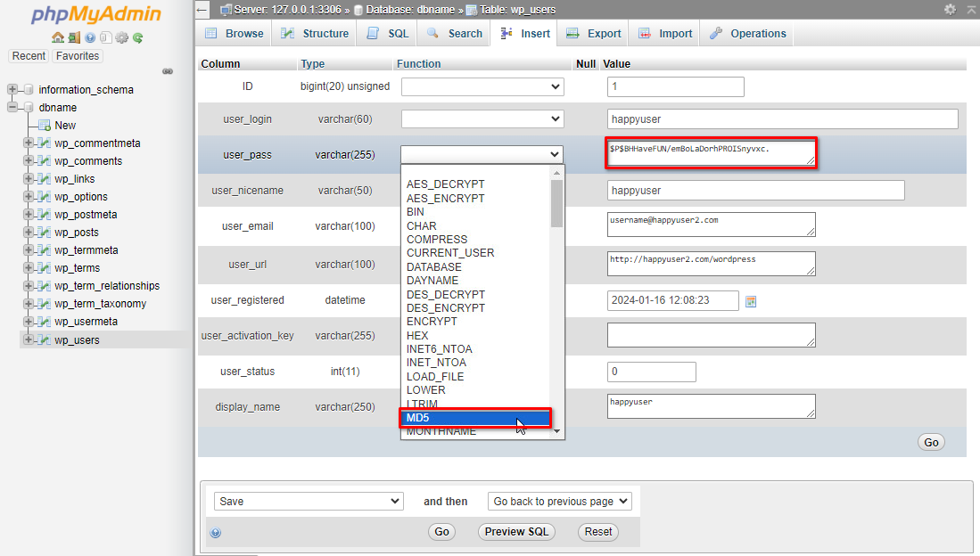Expand wp_termmeta table node
Viewport: 980px width, 556px height.
pos(29,249)
